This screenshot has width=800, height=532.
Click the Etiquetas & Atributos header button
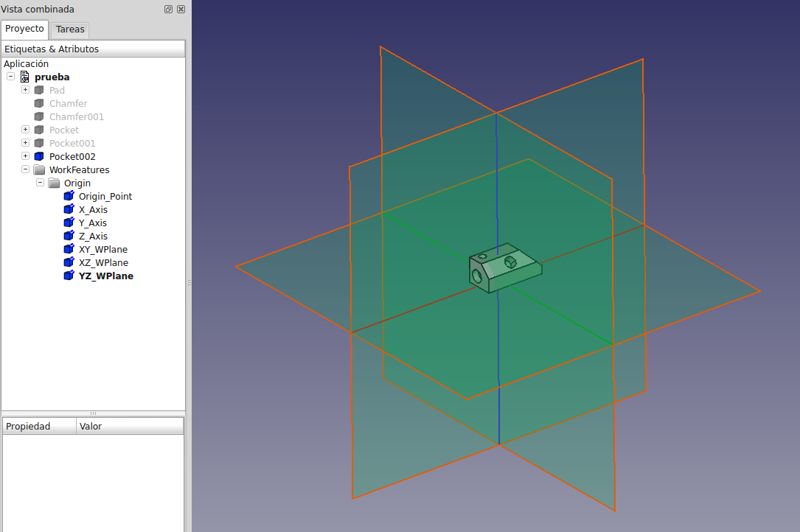[x=94, y=49]
